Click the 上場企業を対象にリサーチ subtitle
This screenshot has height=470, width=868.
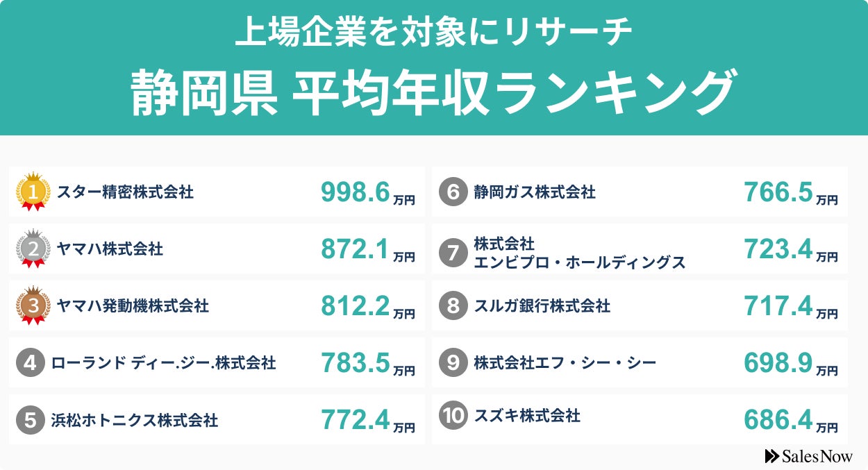[433, 33]
